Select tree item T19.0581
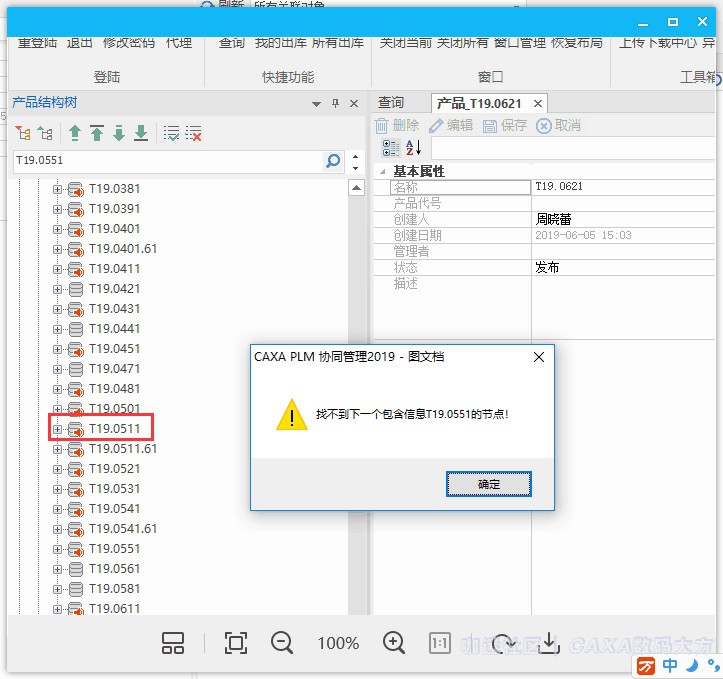The image size is (723, 679). [x=114, y=589]
